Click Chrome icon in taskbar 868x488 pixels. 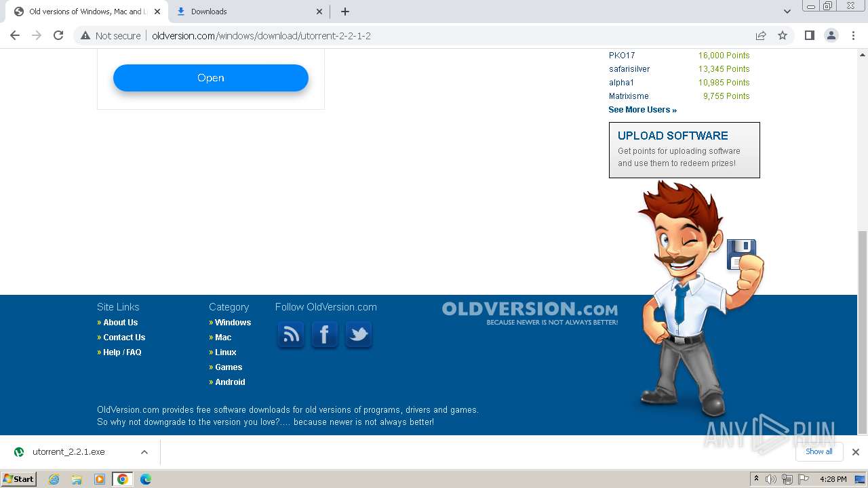click(x=123, y=479)
